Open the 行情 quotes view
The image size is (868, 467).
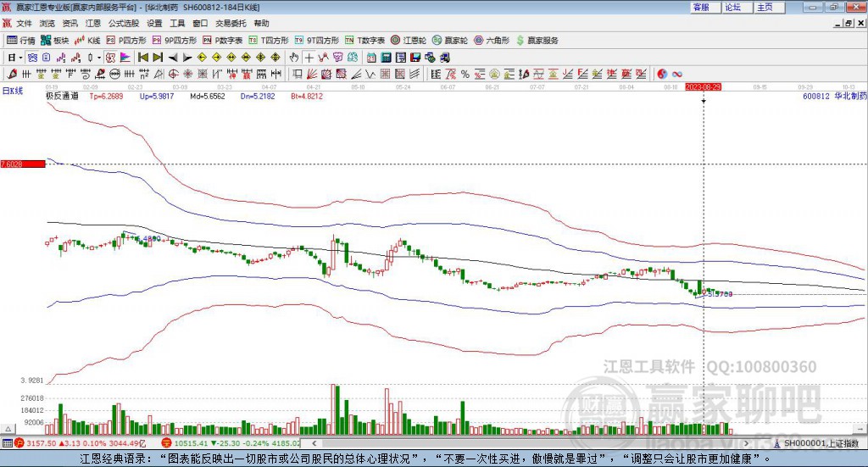[x=21, y=41]
